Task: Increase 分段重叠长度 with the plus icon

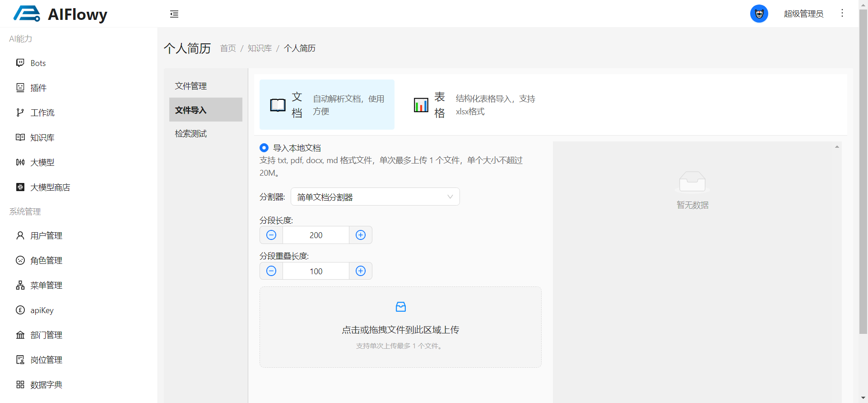Action: 361,271
